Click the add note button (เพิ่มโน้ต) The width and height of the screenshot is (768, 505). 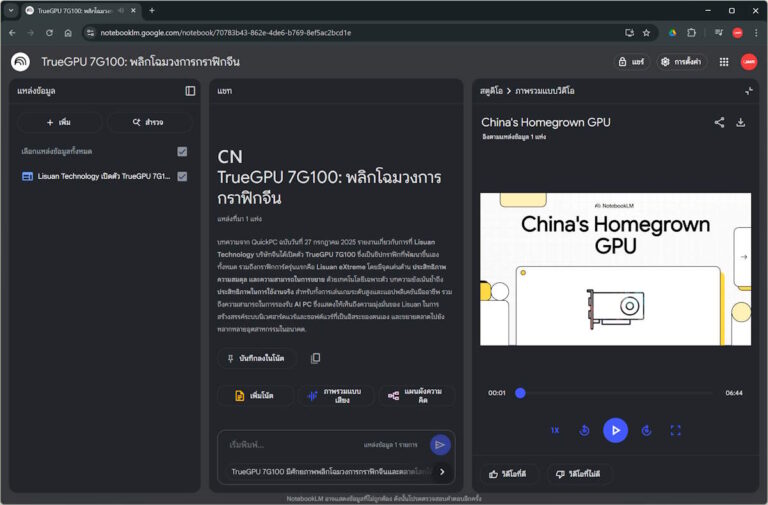(x=255, y=396)
